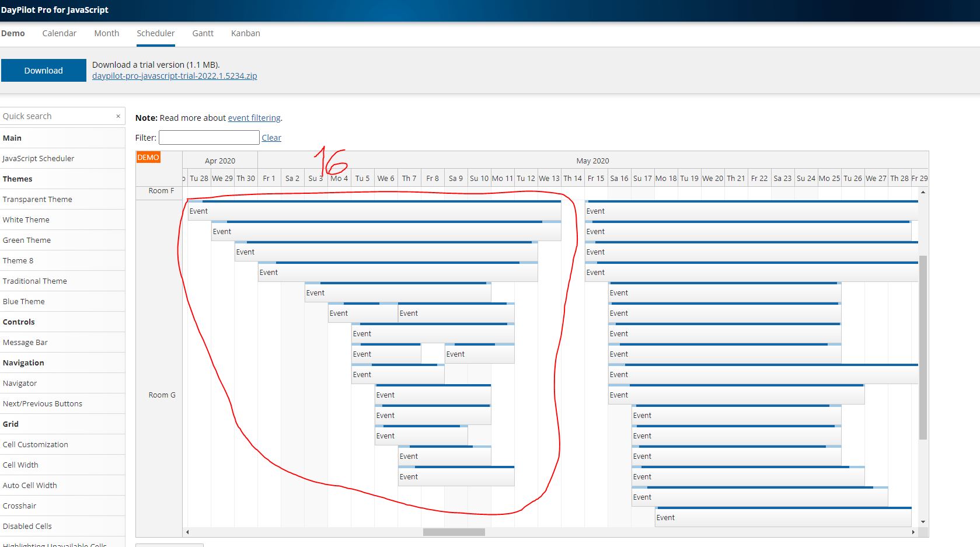
Task: Click the scheduler's horizontal scroll right arrow
Action: pos(913,532)
